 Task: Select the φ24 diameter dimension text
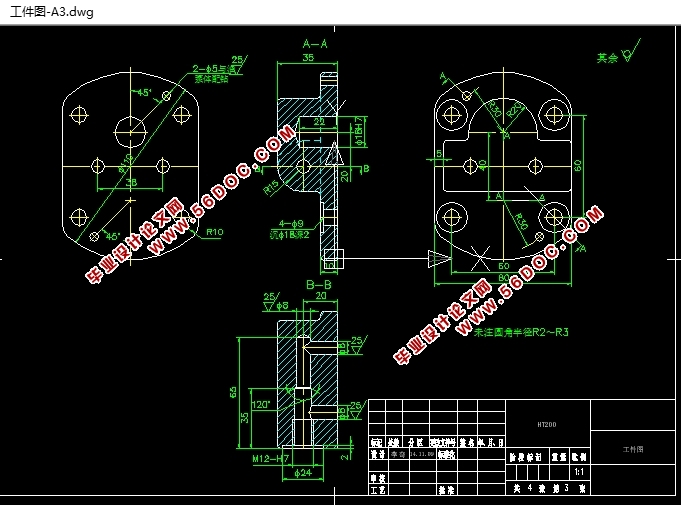coord(306,473)
